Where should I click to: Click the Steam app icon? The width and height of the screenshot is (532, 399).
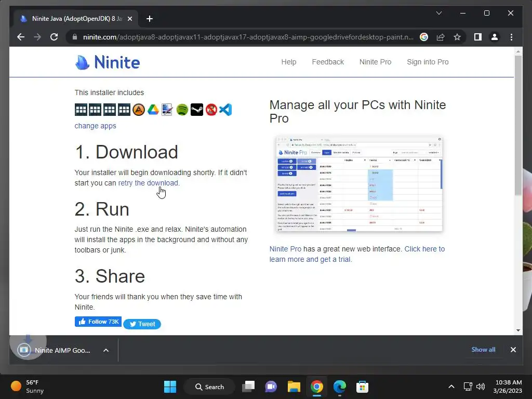[x=197, y=110]
